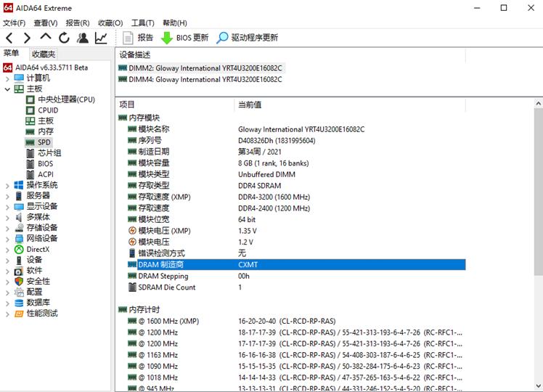Click the scrollbar up arrow
This screenshot has height=392, width=543.
(538, 103)
